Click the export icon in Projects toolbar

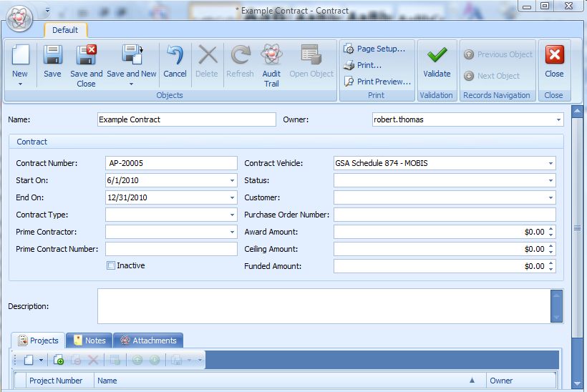[x=176, y=361]
